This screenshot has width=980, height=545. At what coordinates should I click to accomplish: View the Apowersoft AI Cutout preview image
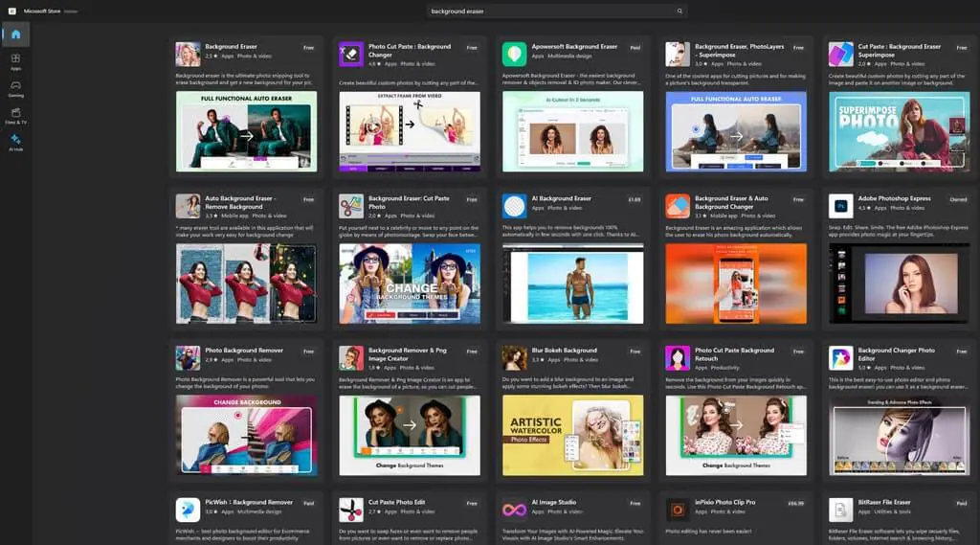click(572, 131)
